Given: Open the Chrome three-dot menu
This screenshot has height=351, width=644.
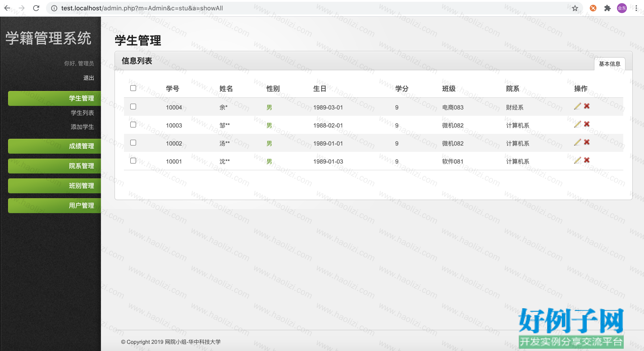Looking at the screenshot, I should (636, 8).
